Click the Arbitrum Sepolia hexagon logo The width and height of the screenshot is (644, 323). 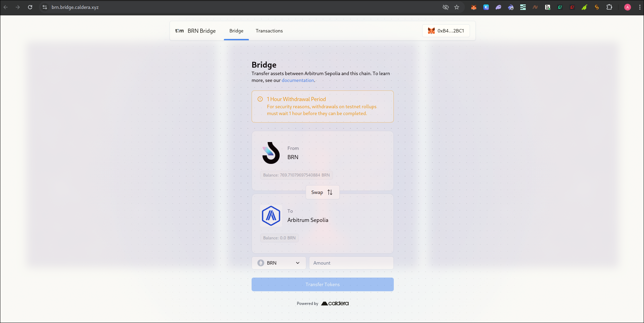coord(271,216)
